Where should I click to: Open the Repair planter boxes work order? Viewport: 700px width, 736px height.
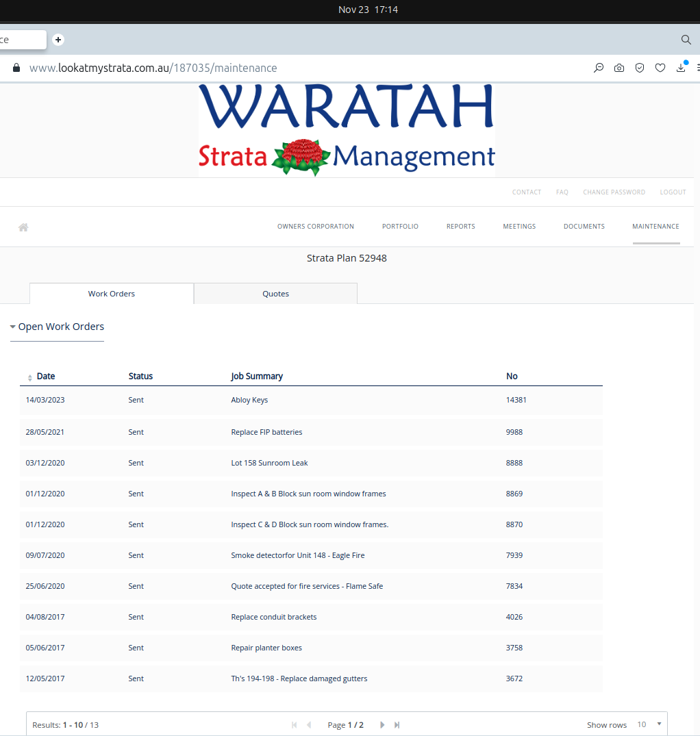point(311,648)
